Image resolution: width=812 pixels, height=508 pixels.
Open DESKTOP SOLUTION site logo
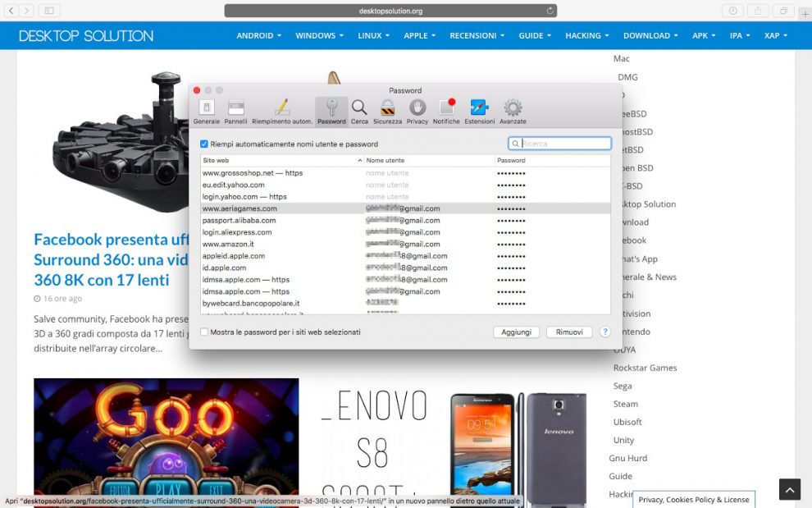point(86,36)
